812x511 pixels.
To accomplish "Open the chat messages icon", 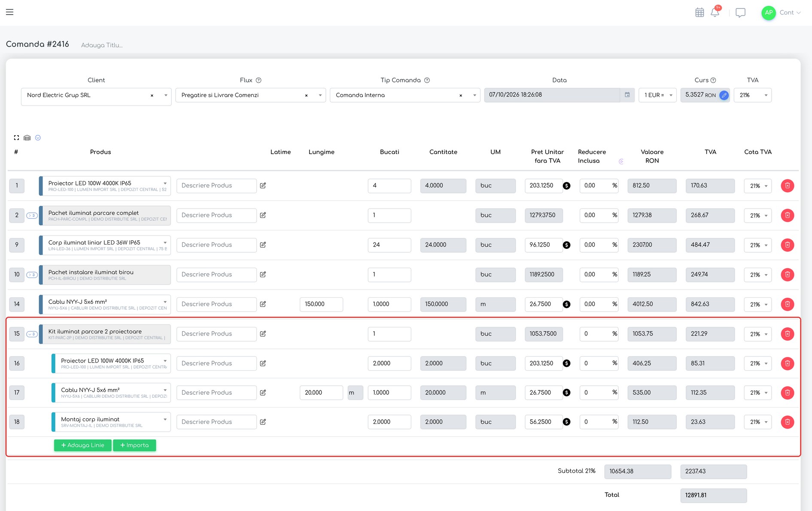I will (x=740, y=12).
